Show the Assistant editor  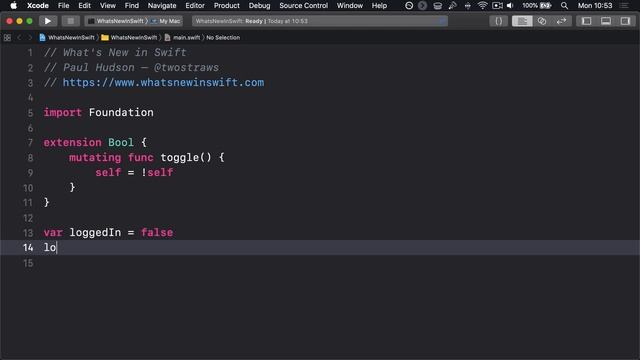click(542, 21)
